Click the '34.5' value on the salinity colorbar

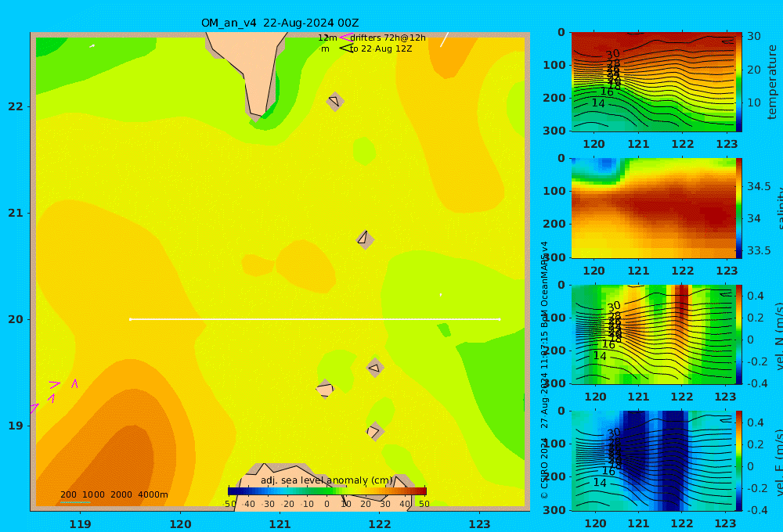click(759, 186)
